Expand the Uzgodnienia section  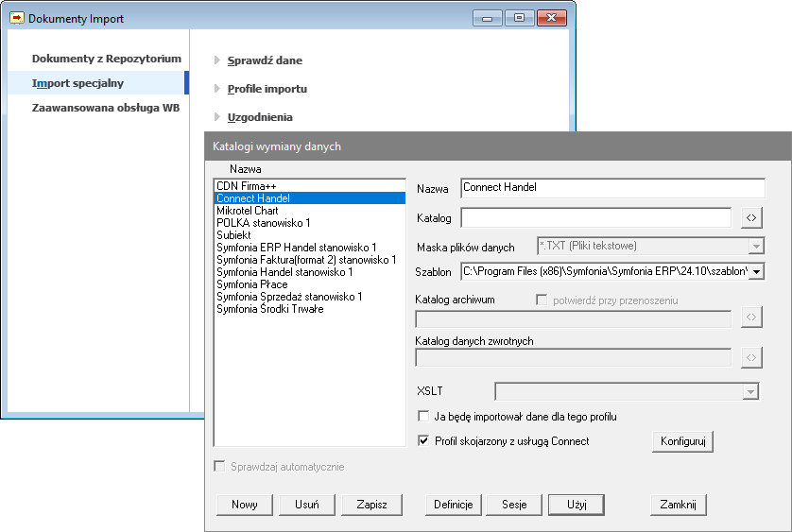tap(259, 117)
